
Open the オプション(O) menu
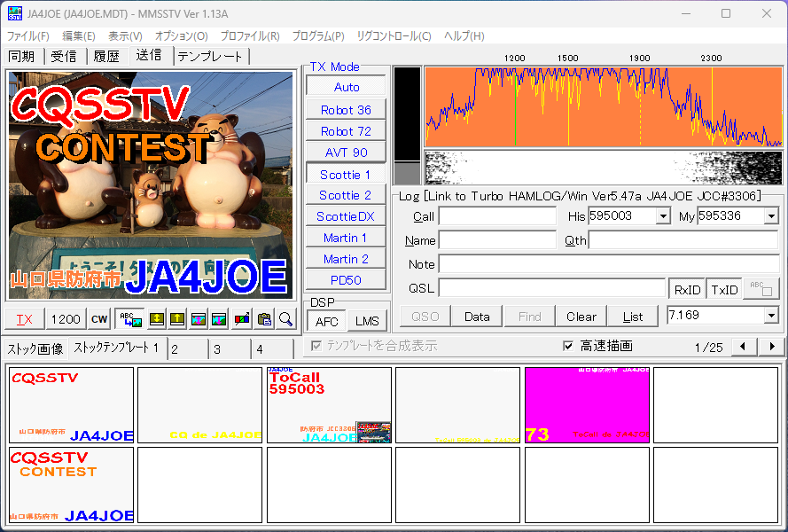181,36
